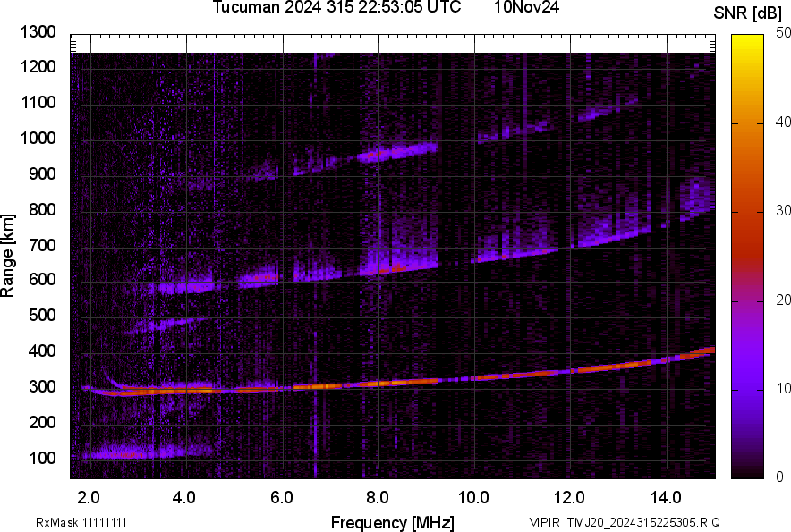Click the range axis tick label '1200'
Screen dimensions: 791x532
point(38,66)
